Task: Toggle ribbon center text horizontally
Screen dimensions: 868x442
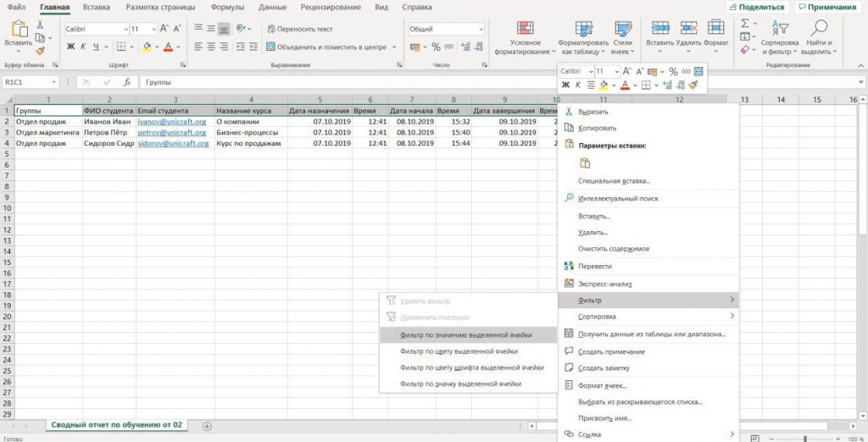Action: [x=211, y=47]
